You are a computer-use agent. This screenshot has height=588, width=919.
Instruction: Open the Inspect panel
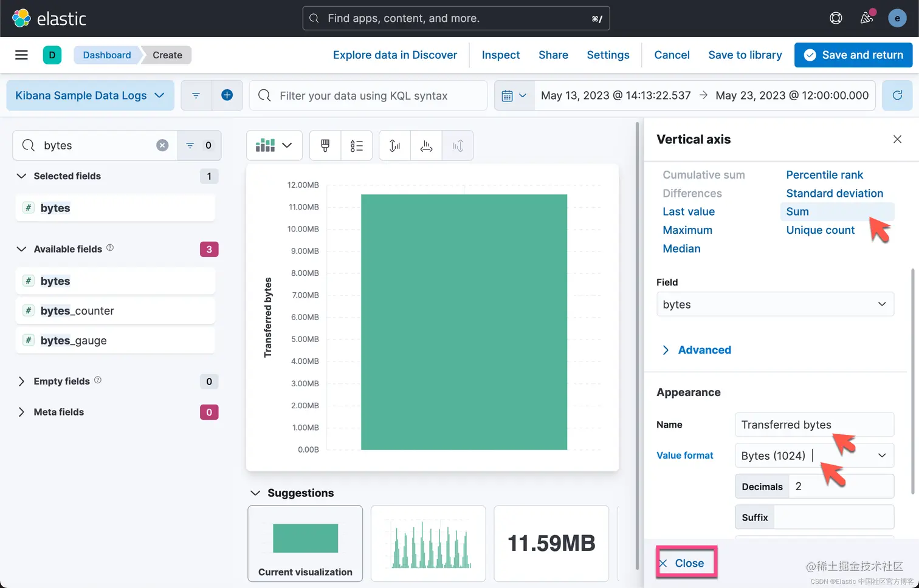click(x=501, y=55)
